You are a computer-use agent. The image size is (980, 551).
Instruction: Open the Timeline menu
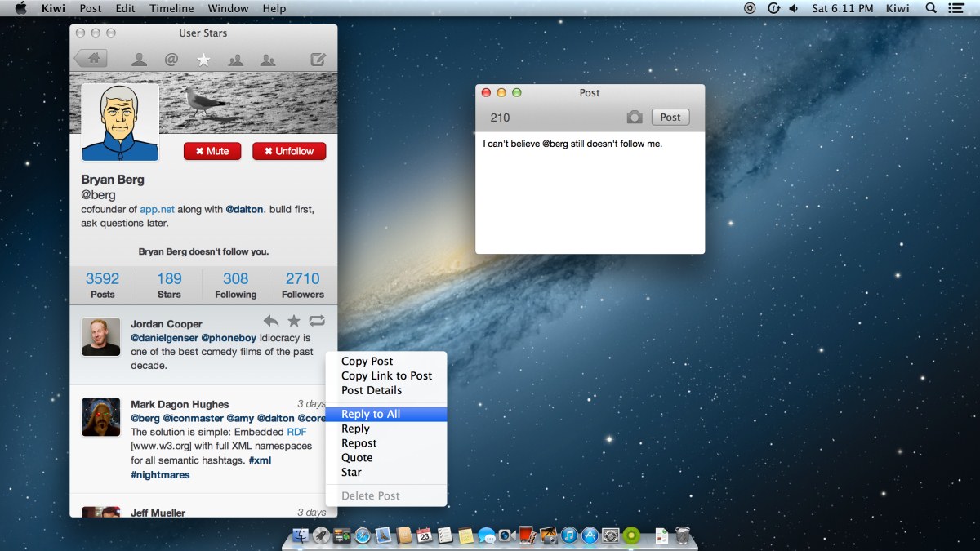pyautogui.click(x=171, y=8)
